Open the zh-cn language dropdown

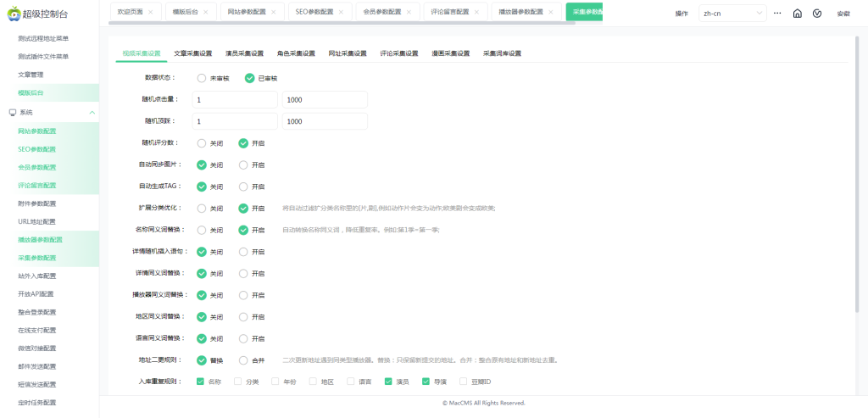click(733, 14)
